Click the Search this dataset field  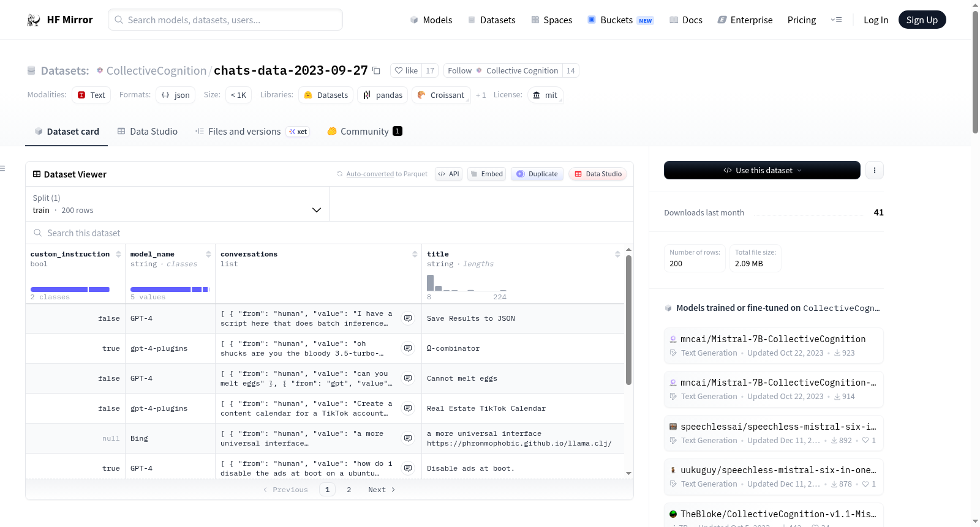tap(330, 233)
